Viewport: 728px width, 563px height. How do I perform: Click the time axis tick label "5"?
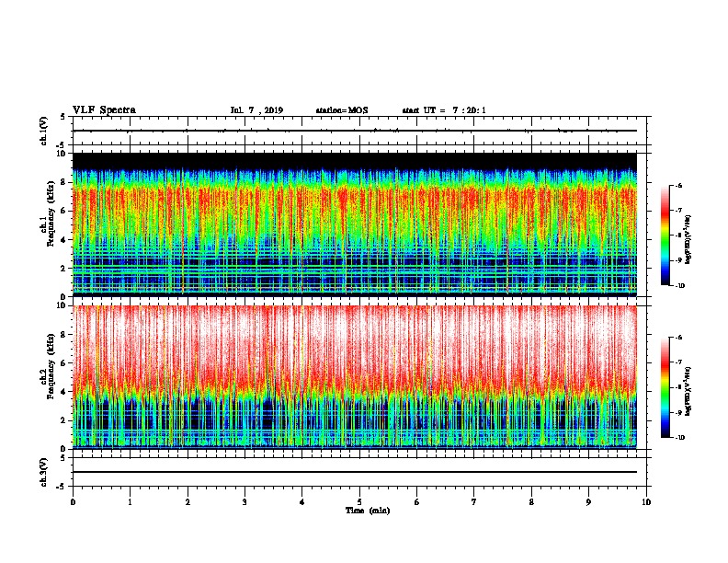click(x=359, y=502)
